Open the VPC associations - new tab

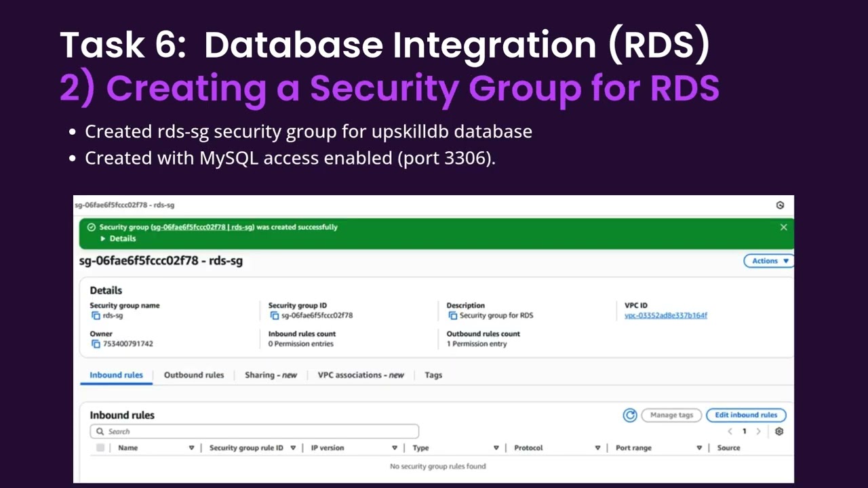[x=361, y=375]
